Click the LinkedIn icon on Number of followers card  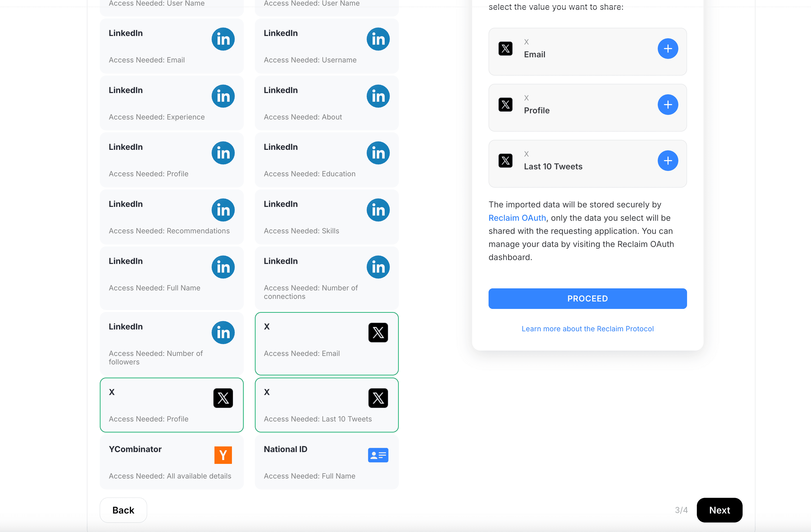(x=223, y=332)
